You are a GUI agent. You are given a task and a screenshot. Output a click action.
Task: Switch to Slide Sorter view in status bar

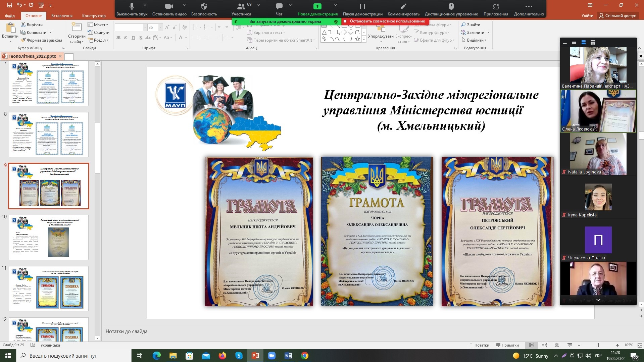[544, 345]
